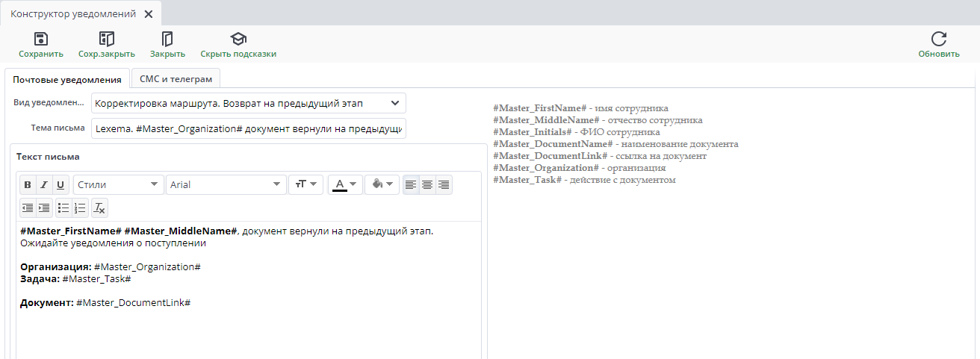Click #Master_MiddleName# hint in right panel

point(547,120)
